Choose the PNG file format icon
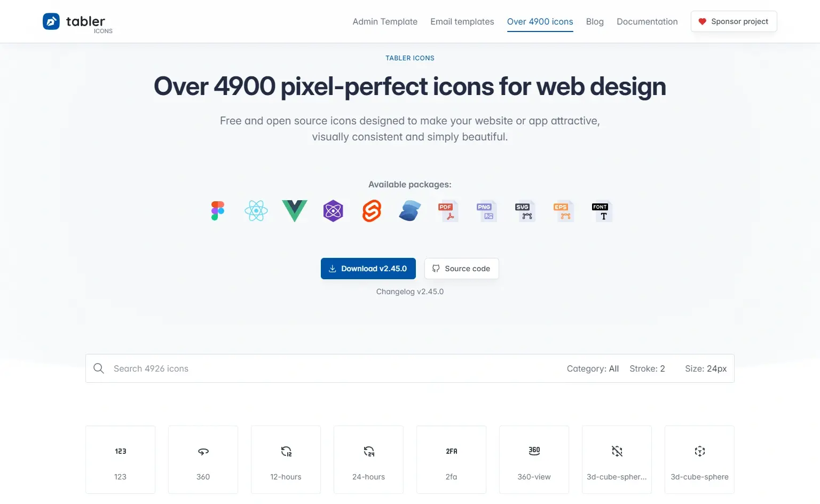 coord(487,211)
